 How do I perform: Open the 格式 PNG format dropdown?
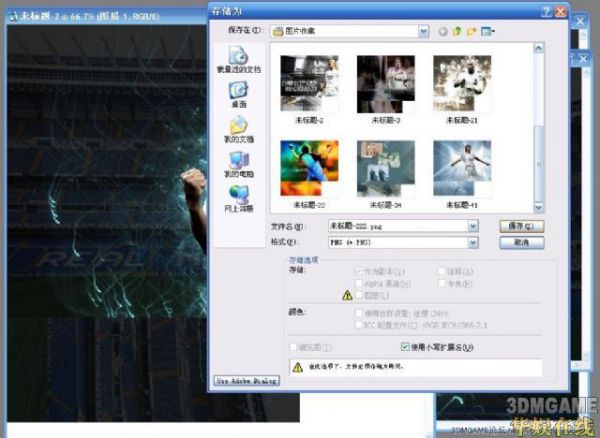473,243
